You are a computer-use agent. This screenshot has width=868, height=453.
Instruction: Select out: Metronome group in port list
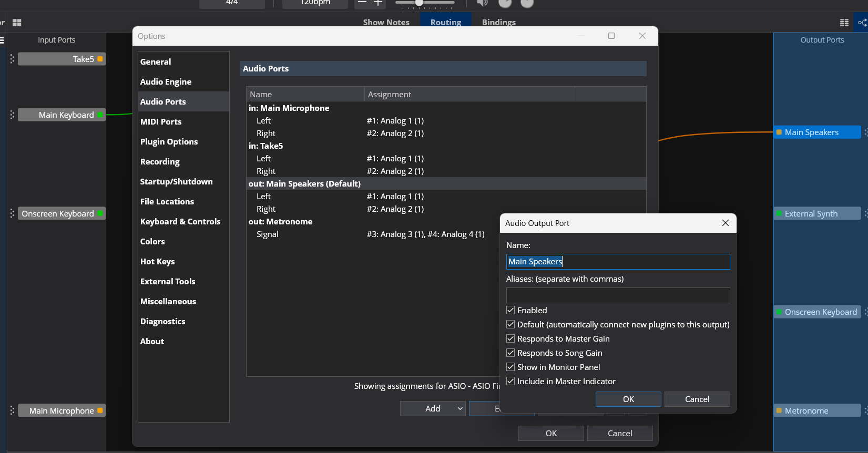click(280, 221)
